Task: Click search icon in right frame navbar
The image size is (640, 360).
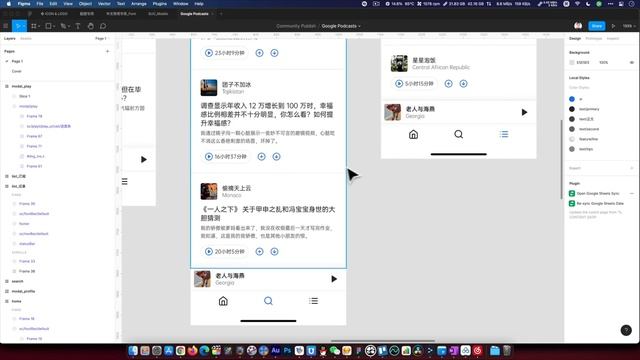Action: point(458,134)
